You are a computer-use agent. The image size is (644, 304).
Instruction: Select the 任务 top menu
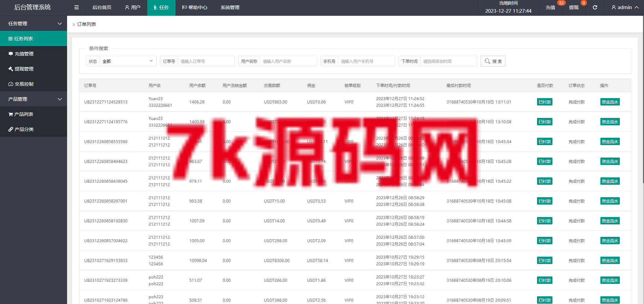[x=161, y=7]
